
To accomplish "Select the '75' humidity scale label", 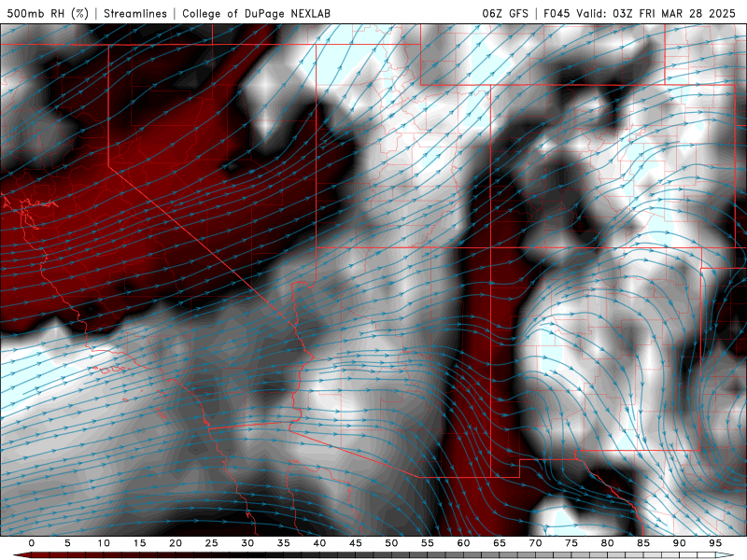I will tap(571, 543).
